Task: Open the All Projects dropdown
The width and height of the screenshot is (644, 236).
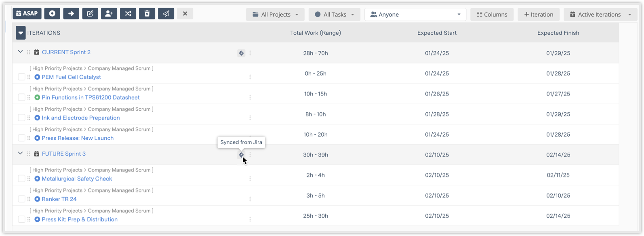Action: click(275, 15)
